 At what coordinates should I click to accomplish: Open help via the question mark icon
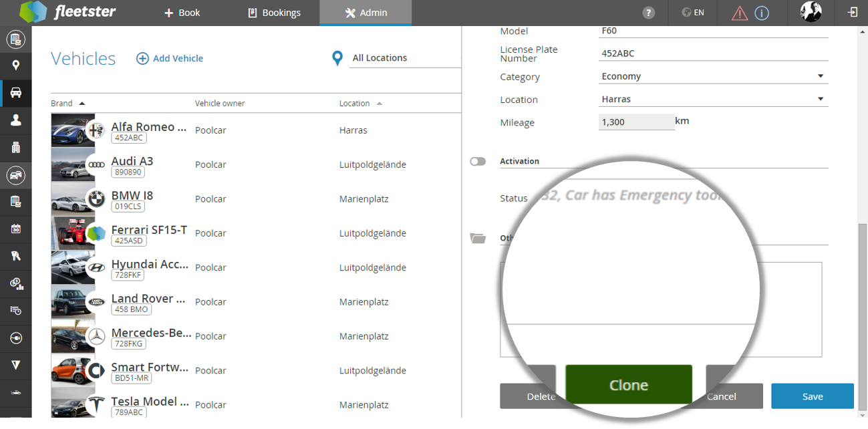click(x=648, y=13)
